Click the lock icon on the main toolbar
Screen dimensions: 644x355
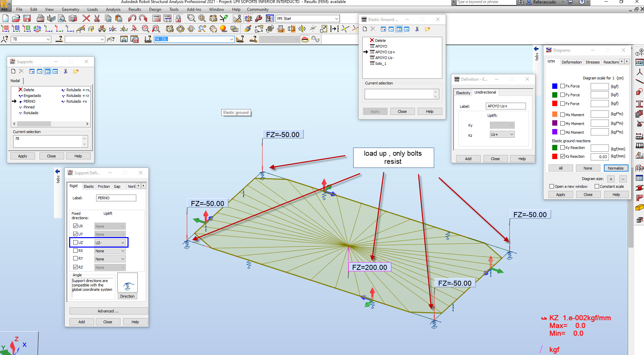click(178, 18)
